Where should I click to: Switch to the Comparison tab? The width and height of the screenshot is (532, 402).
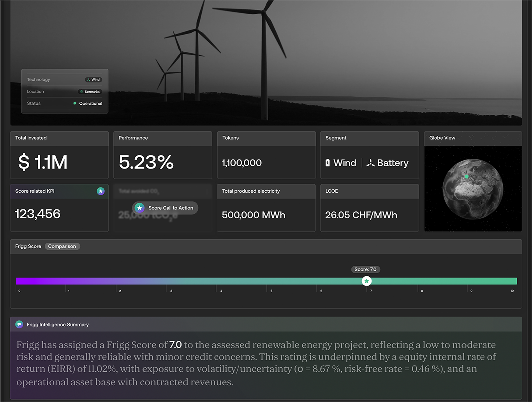[x=62, y=246]
